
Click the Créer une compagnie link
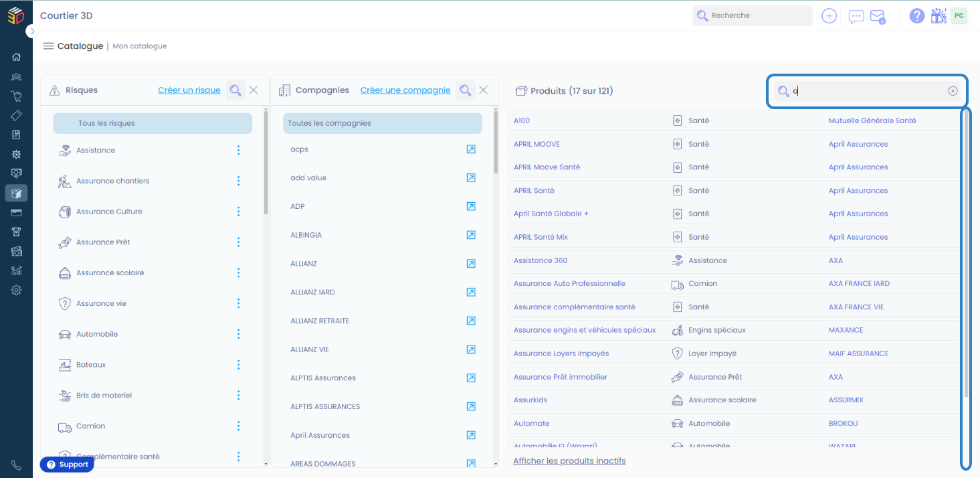click(x=405, y=90)
